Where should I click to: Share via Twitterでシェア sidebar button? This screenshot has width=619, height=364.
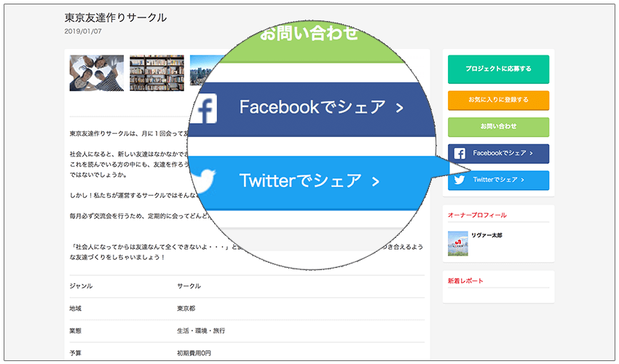tap(498, 180)
